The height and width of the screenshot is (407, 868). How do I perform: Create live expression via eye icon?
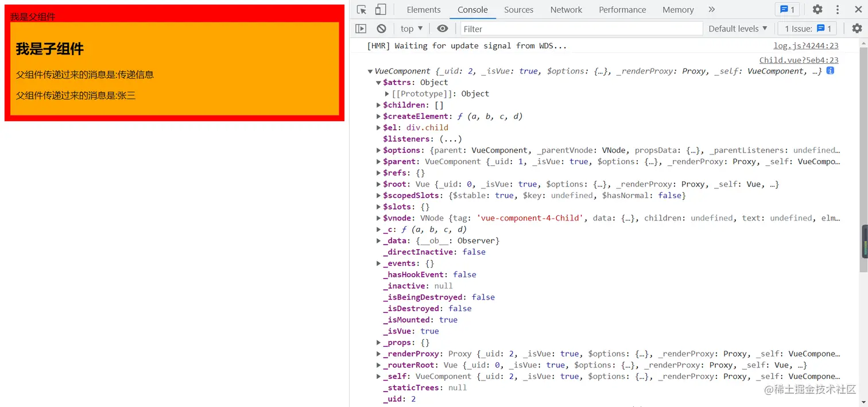(x=442, y=29)
